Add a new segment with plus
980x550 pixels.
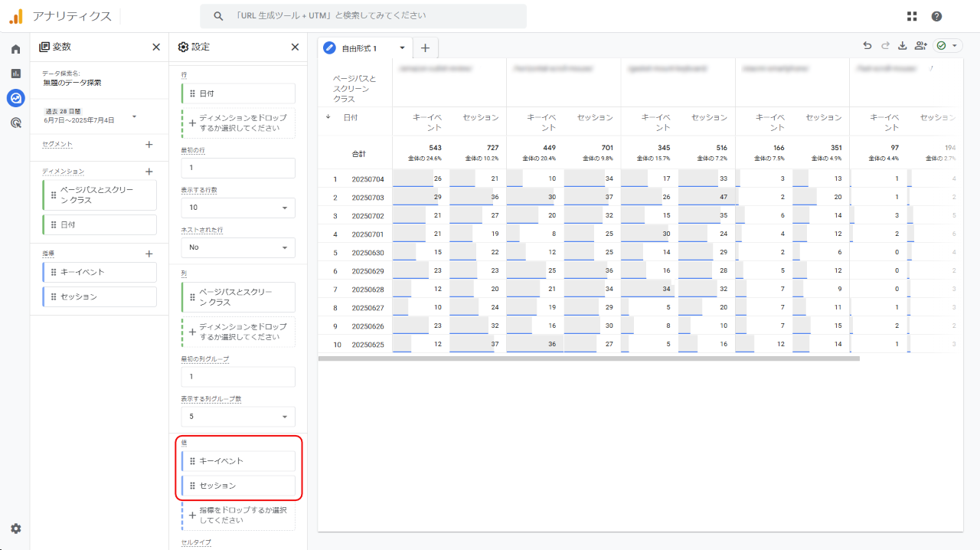149,144
